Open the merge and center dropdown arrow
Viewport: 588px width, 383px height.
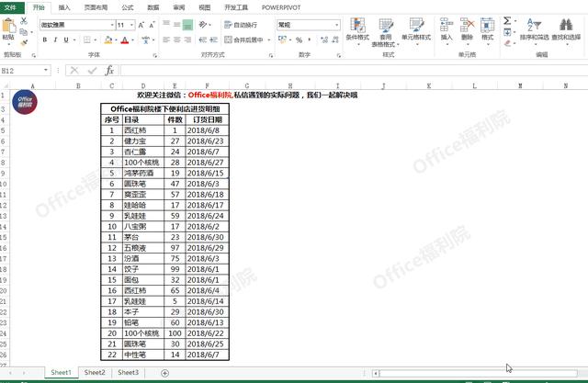coord(269,39)
